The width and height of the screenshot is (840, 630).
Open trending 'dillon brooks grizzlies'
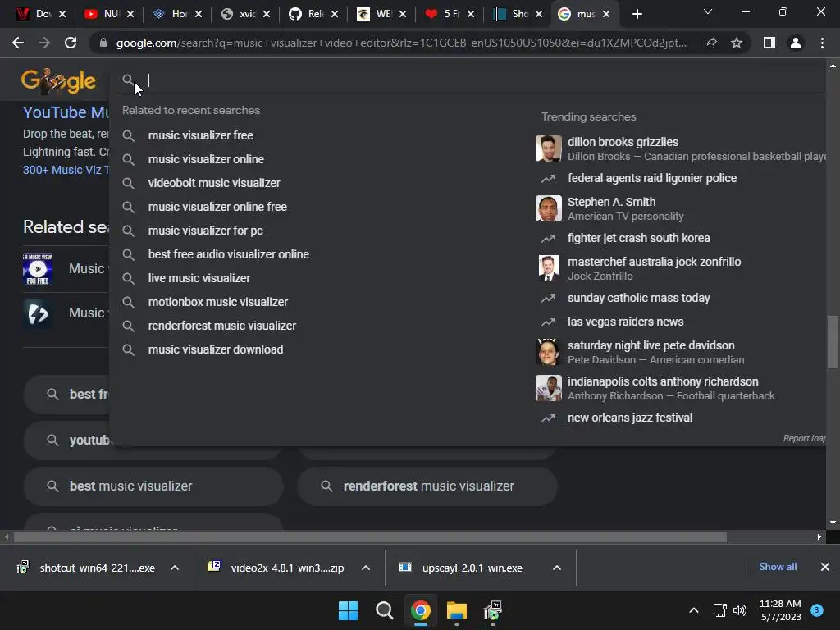pyautogui.click(x=623, y=142)
